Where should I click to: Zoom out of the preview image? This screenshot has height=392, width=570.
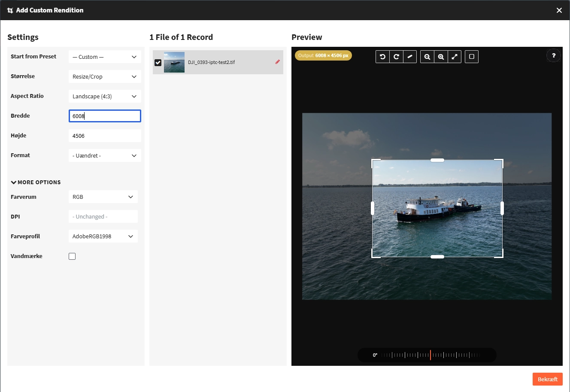coord(427,57)
